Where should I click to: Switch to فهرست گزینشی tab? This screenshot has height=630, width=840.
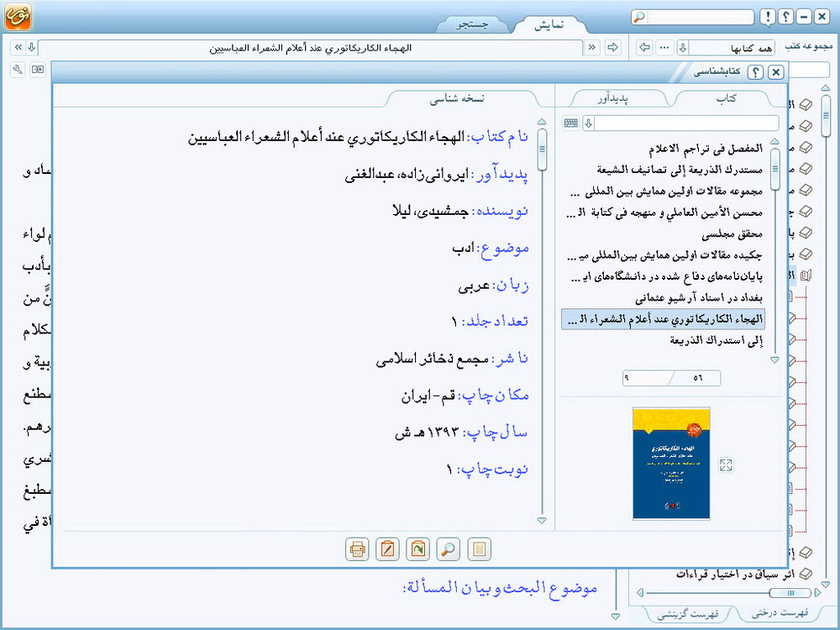pyautogui.click(x=688, y=614)
